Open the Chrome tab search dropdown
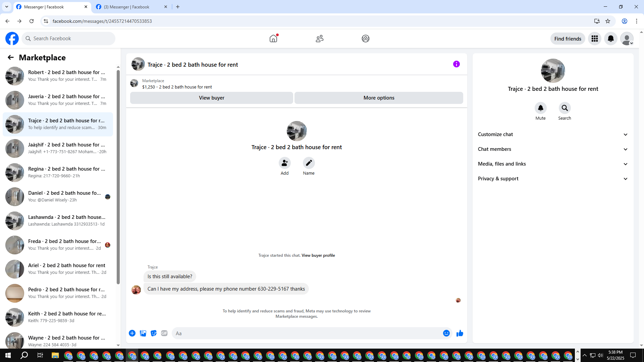Screen dimensions: 644x362 point(7,7)
